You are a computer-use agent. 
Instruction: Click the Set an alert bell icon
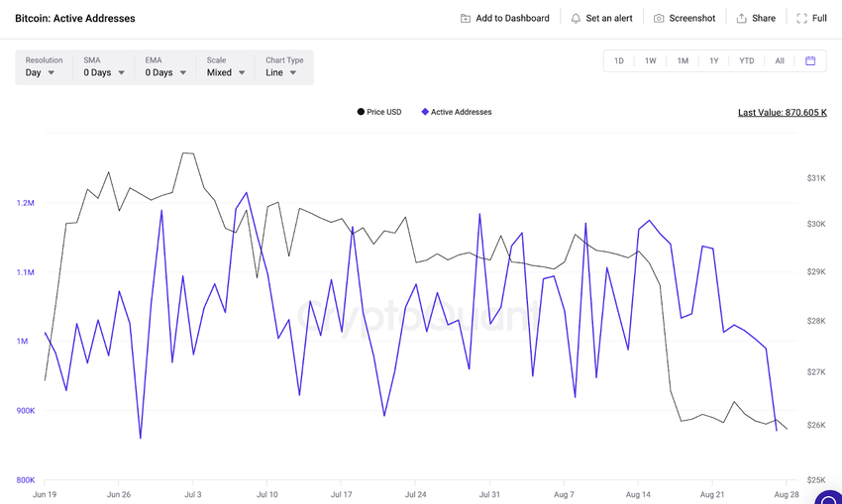point(576,19)
